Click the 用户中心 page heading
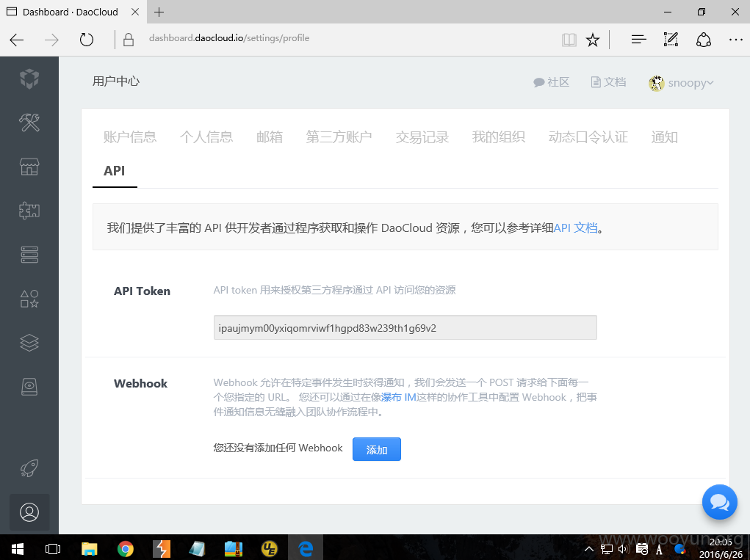750x560 pixels. point(116,81)
